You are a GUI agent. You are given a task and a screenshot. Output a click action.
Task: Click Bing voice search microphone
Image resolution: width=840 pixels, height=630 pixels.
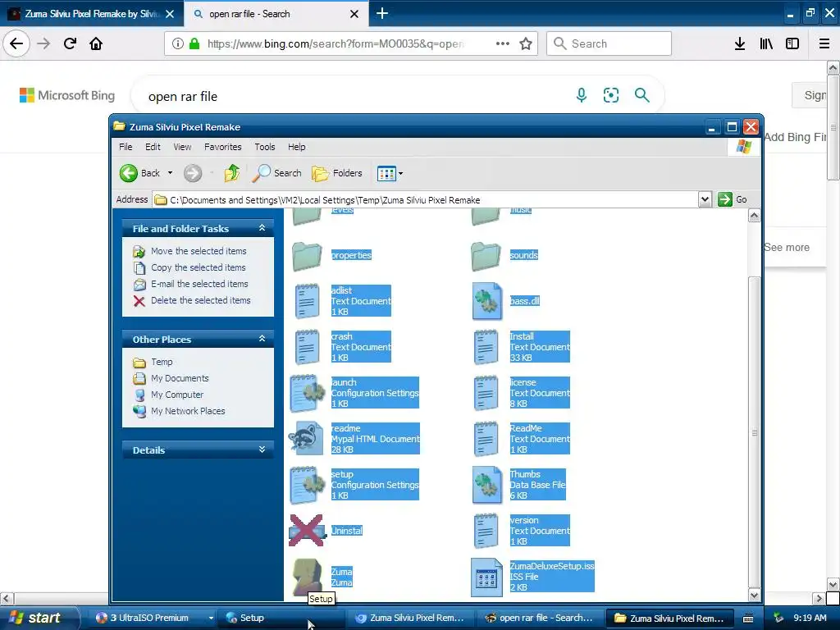(x=581, y=95)
